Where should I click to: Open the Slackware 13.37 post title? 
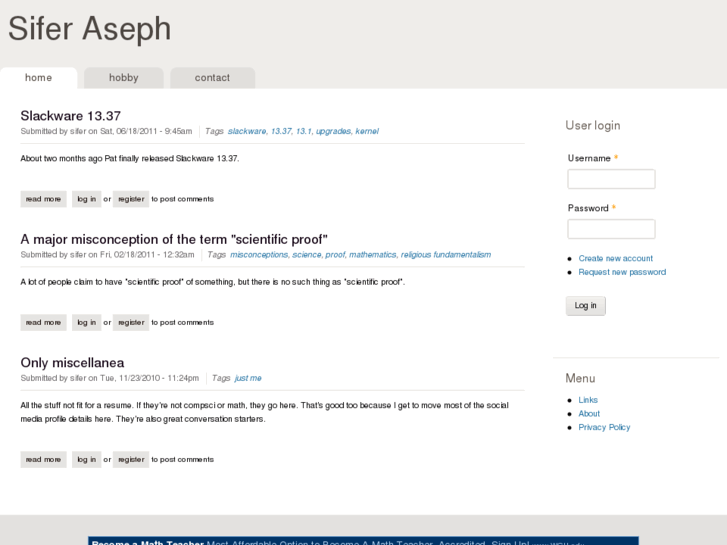[x=70, y=115]
